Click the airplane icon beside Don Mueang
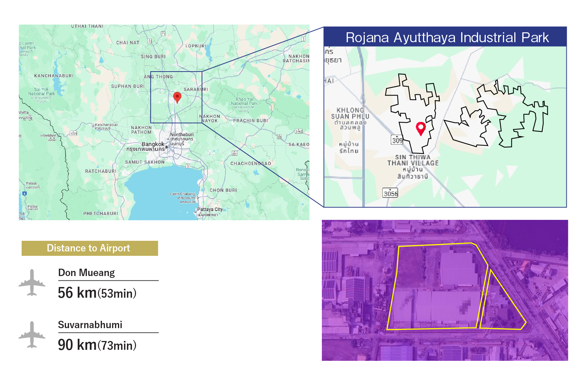Screen dimensions: 588x381 point(32,283)
